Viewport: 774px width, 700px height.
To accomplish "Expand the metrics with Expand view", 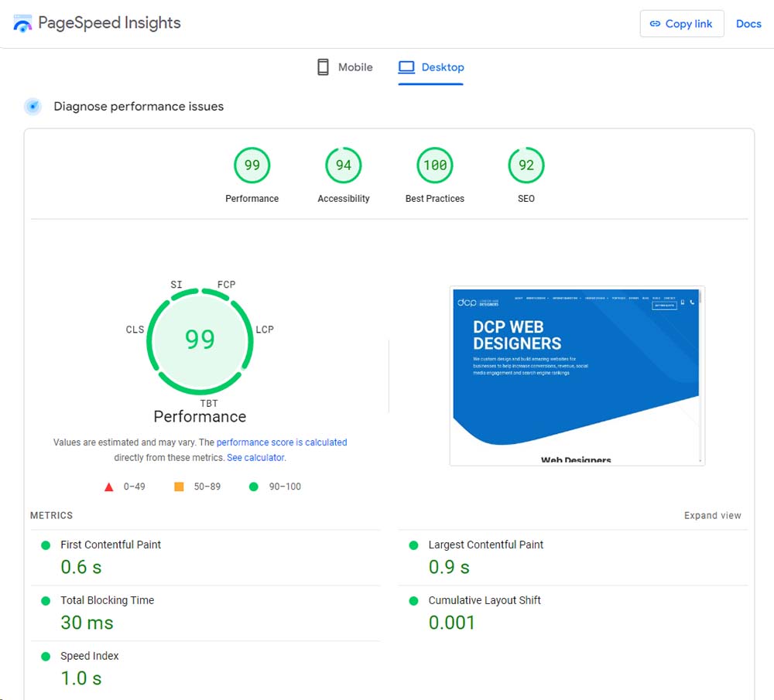I will click(x=713, y=515).
